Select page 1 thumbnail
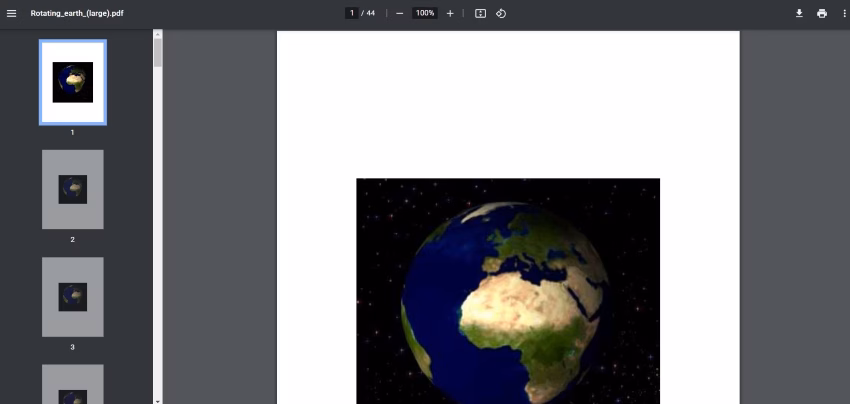This screenshot has height=404, width=850. 73,82
